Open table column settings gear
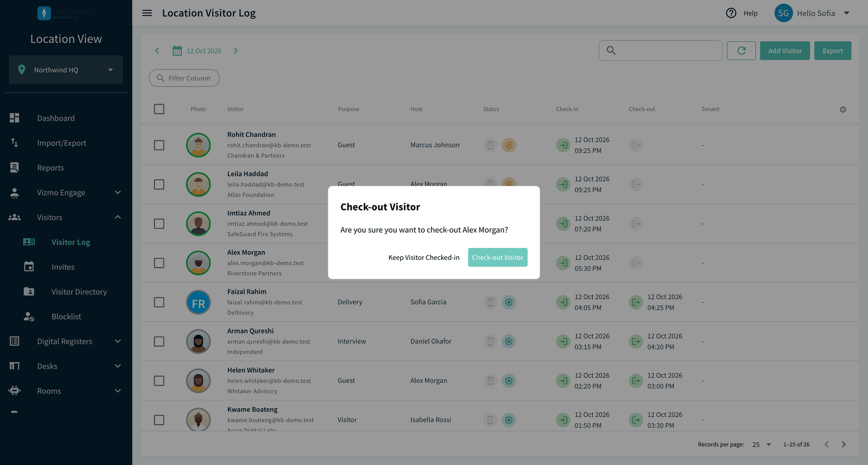This screenshot has width=868, height=465. pos(843,110)
